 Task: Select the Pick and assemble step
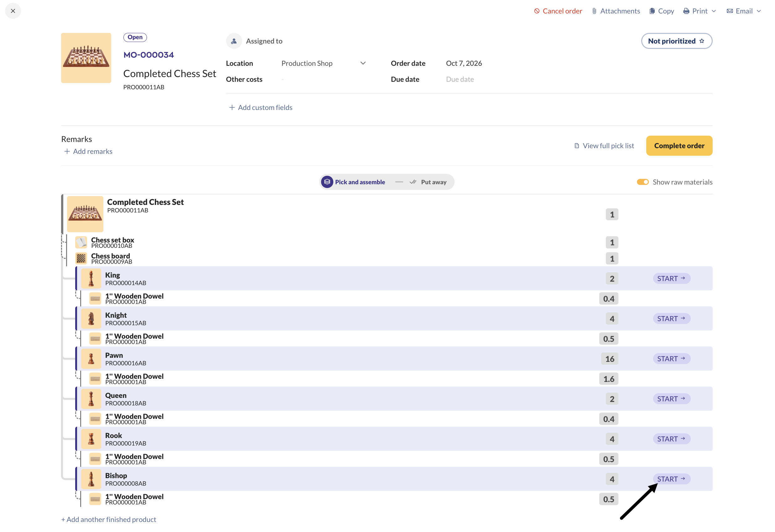[x=353, y=182]
